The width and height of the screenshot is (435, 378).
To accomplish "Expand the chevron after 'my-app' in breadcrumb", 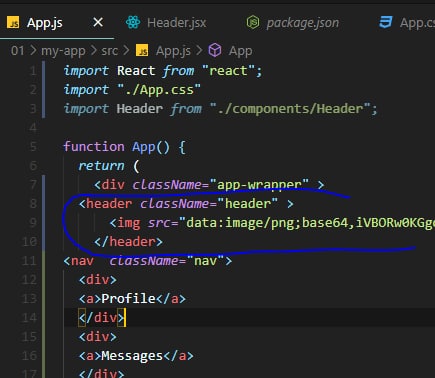I will (94, 51).
